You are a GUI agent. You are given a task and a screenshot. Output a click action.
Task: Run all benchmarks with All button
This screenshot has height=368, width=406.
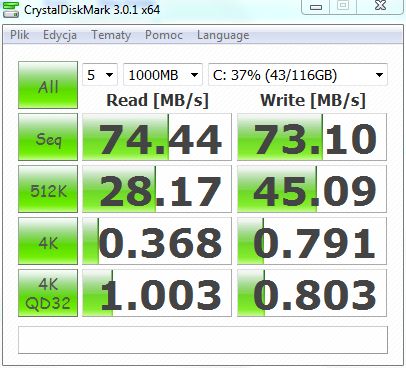click(x=48, y=85)
